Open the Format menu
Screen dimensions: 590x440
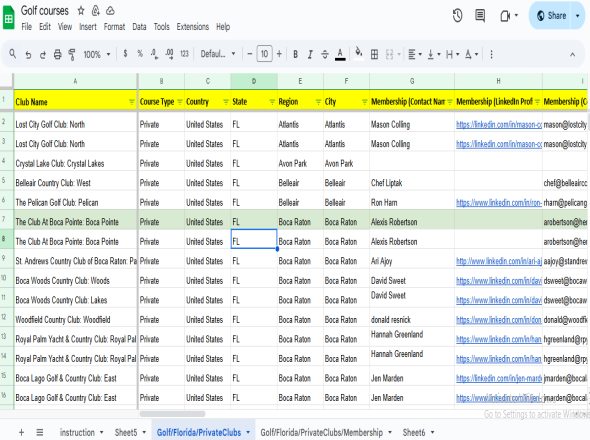[x=114, y=27]
